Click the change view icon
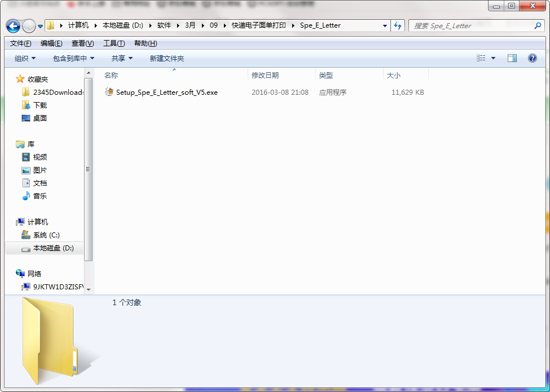The image size is (550, 392). click(481, 58)
